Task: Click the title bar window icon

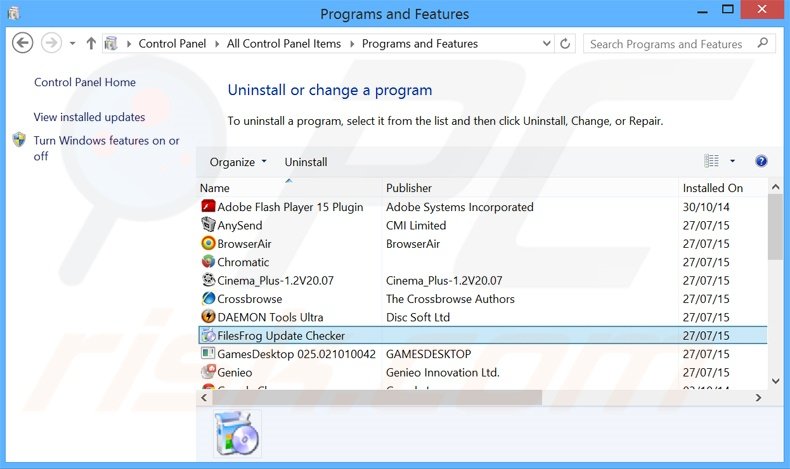Action: pyautogui.click(x=14, y=13)
